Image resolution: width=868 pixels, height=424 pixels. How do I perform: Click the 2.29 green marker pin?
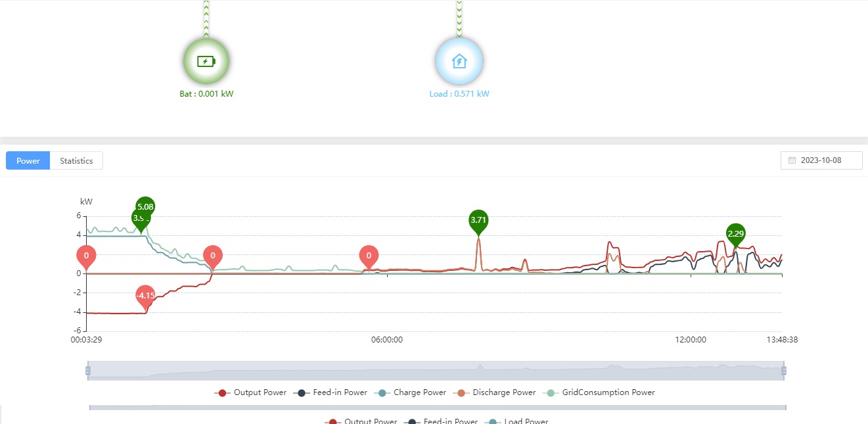[x=736, y=233]
